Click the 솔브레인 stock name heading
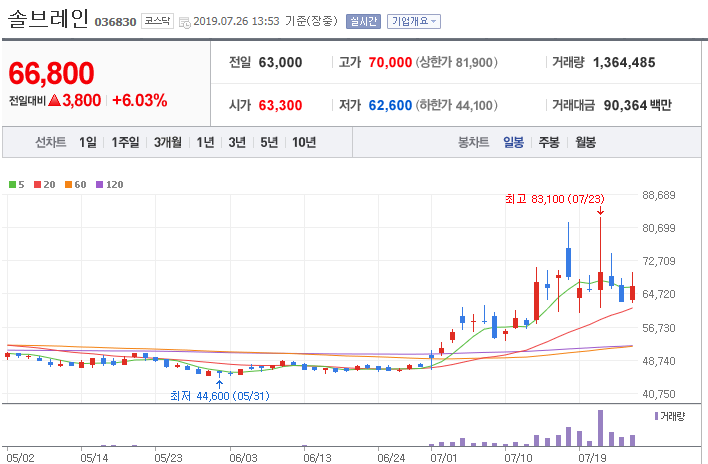Image resolution: width=708 pixels, height=464 pixels. pos(48,19)
